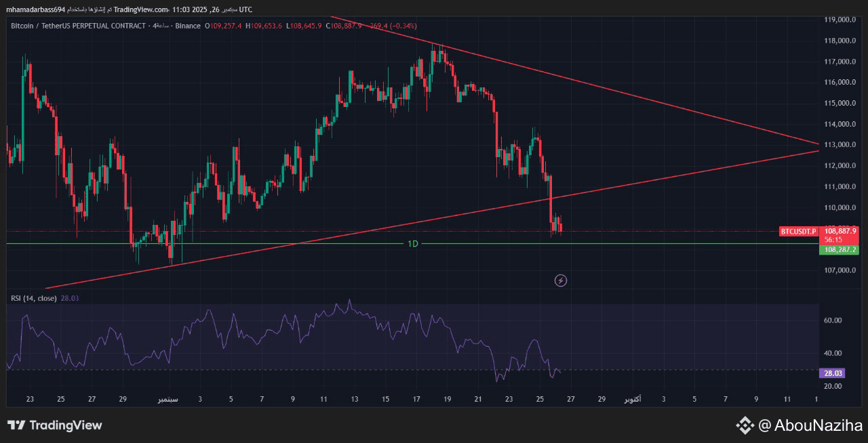
Task: Open the TradingView.com link in the header
Action: 141,9
